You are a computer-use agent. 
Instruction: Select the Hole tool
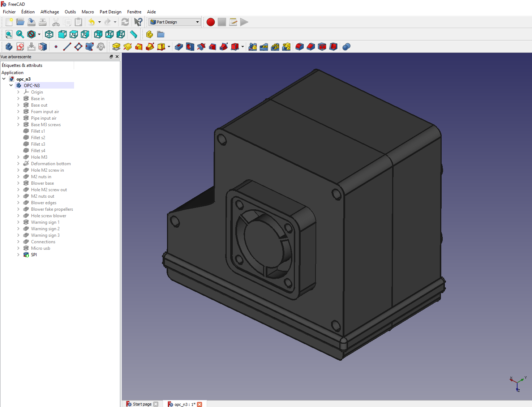190,47
